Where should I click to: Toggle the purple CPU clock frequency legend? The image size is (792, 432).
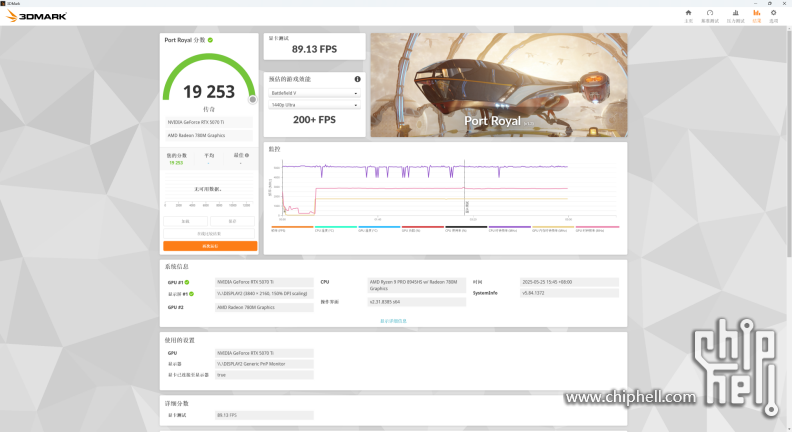[510, 229]
